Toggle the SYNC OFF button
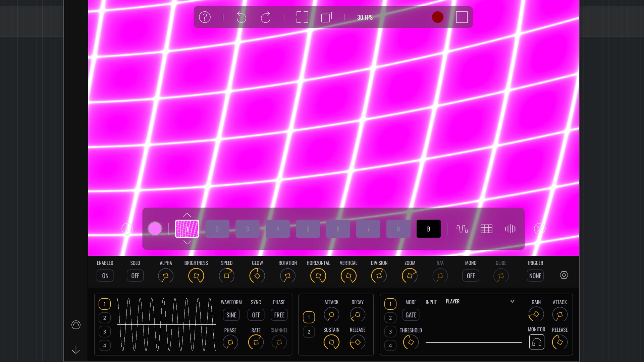The image size is (644, 362). click(x=256, y=315)
